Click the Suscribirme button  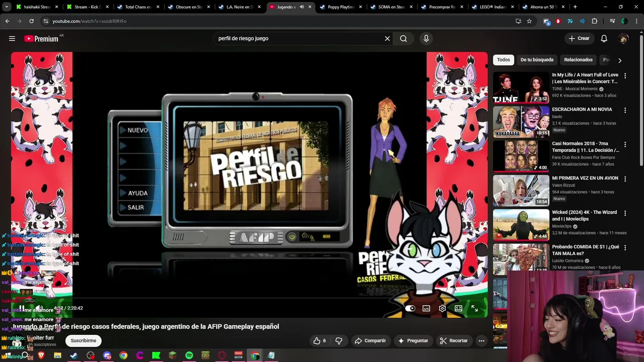tap(84, 340)
